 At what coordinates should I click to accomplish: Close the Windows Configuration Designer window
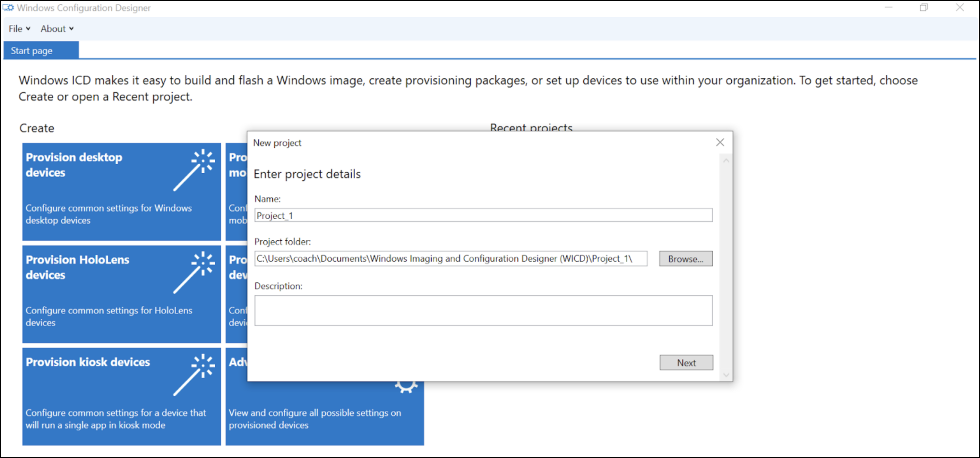click(960, 7)
